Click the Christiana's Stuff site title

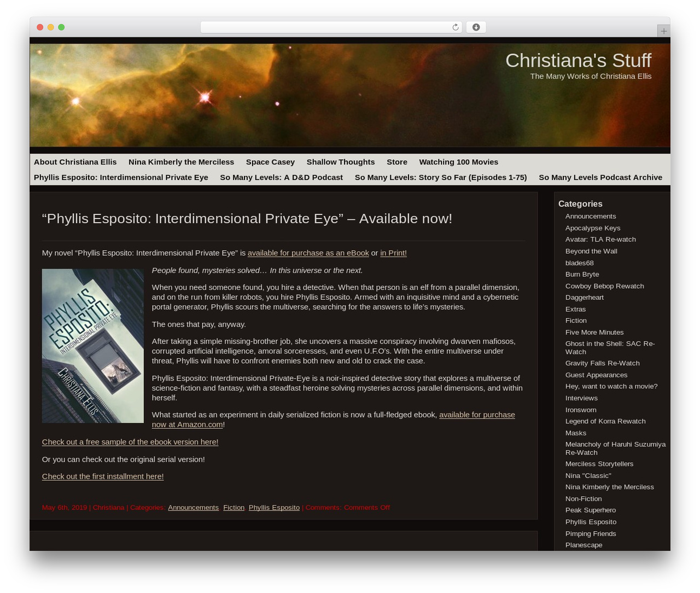pyautogui.click(x=578, y=60)
